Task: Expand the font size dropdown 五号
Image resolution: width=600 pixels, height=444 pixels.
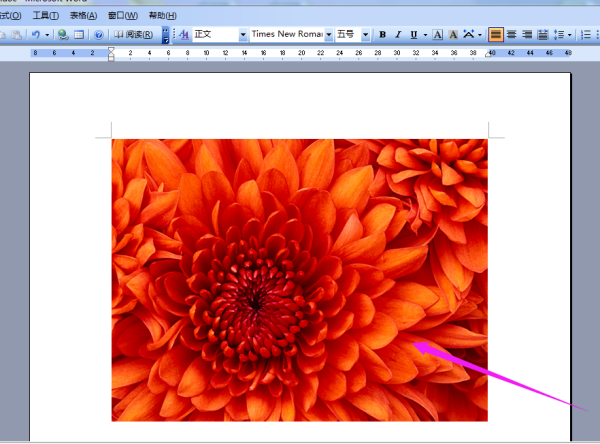Action: coord(365,34)
